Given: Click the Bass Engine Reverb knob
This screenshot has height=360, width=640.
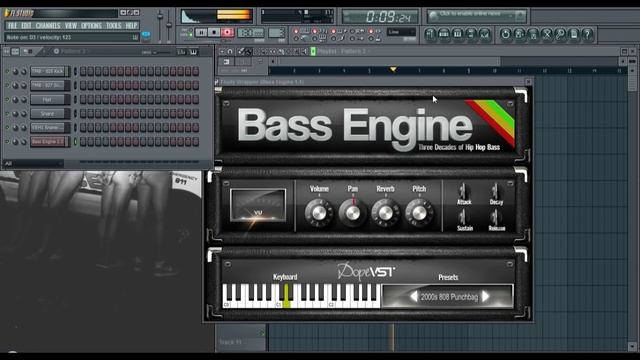Looking at the screenshot, I should (385, 213).
